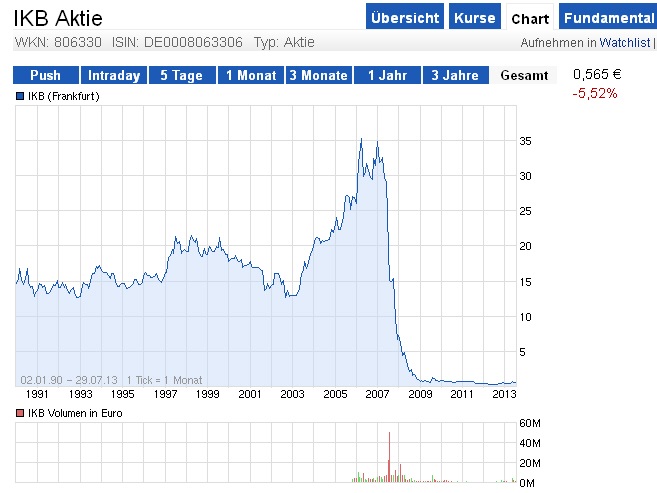The image size is (657, 493).
Task: Click the 0,565 € price value
Action: coord(597,74)
